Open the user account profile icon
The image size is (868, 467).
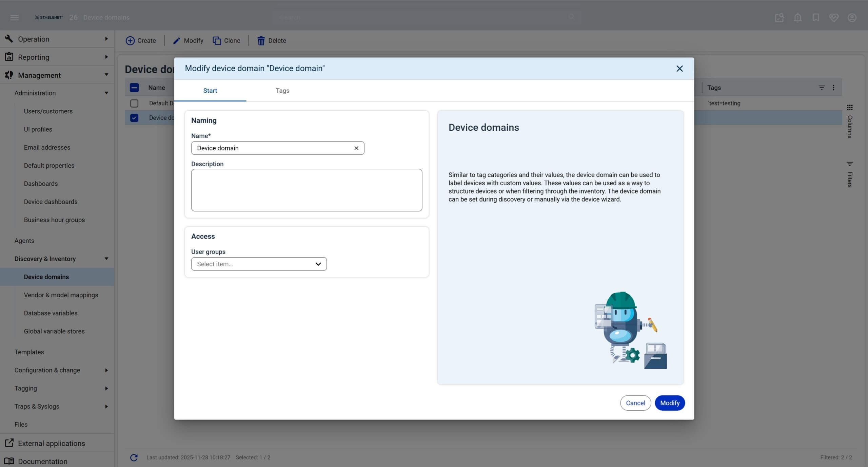[852, 17]
